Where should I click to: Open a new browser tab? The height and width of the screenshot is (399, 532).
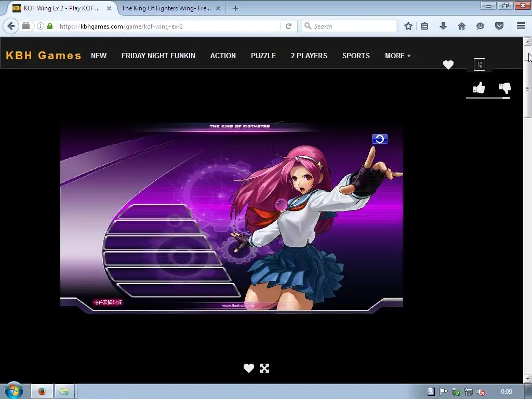pyautogui.click(x=235, y=8)
